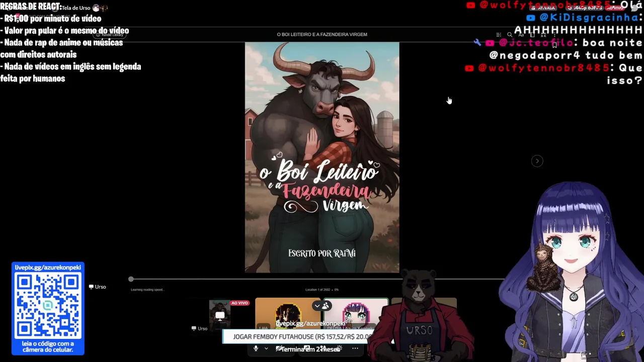Go to next page arrow
The height and width of the screenshot is (362, 644).
[537, 161]
